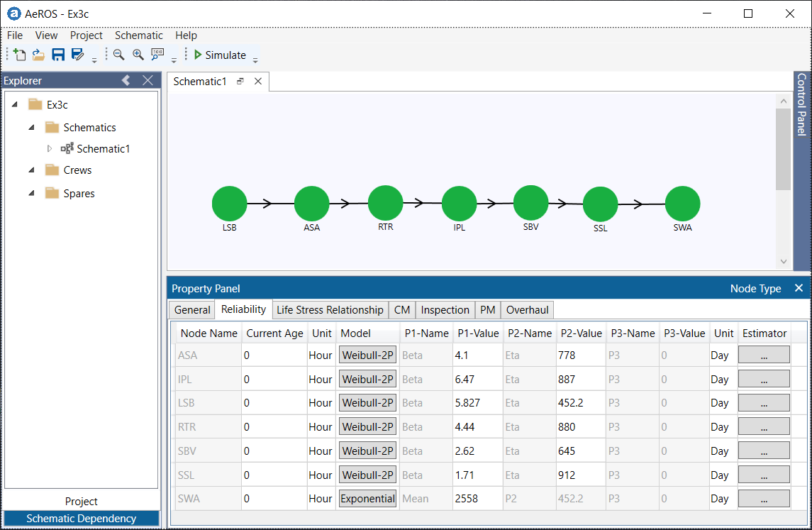Open the View menu
812x530 pixels.
(46, 35)
